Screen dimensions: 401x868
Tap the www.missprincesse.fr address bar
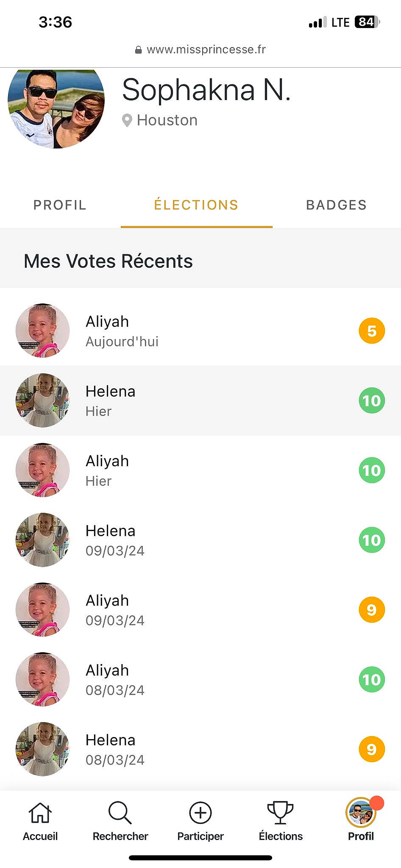(206, 50)
